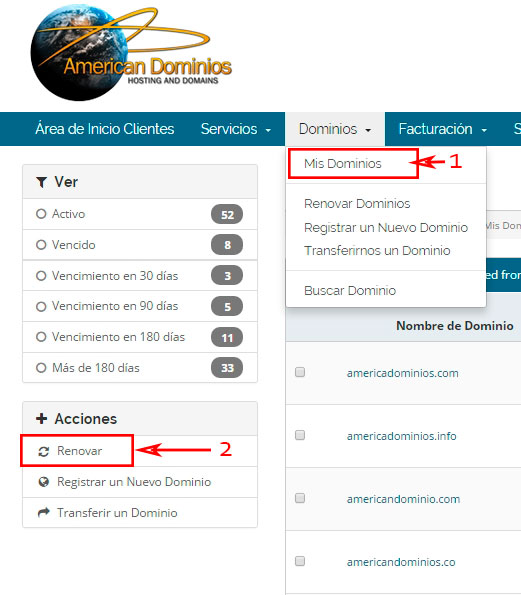Expand the Servicios dropdown menu
This screenshot has height=595, width=521.
pos(236,129)
